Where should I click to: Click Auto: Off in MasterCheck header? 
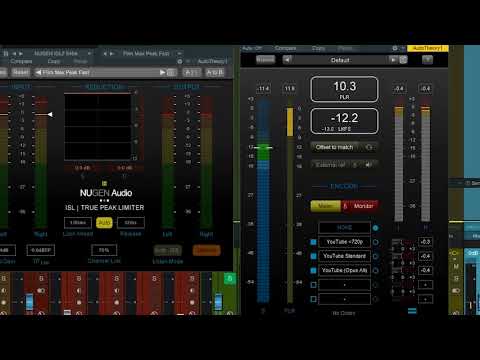pos(252,48)
